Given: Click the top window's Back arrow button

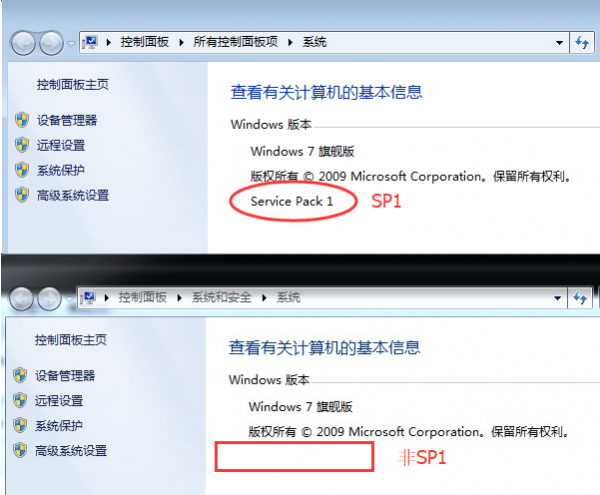Looking at the screenshot, I should [23, 43].
